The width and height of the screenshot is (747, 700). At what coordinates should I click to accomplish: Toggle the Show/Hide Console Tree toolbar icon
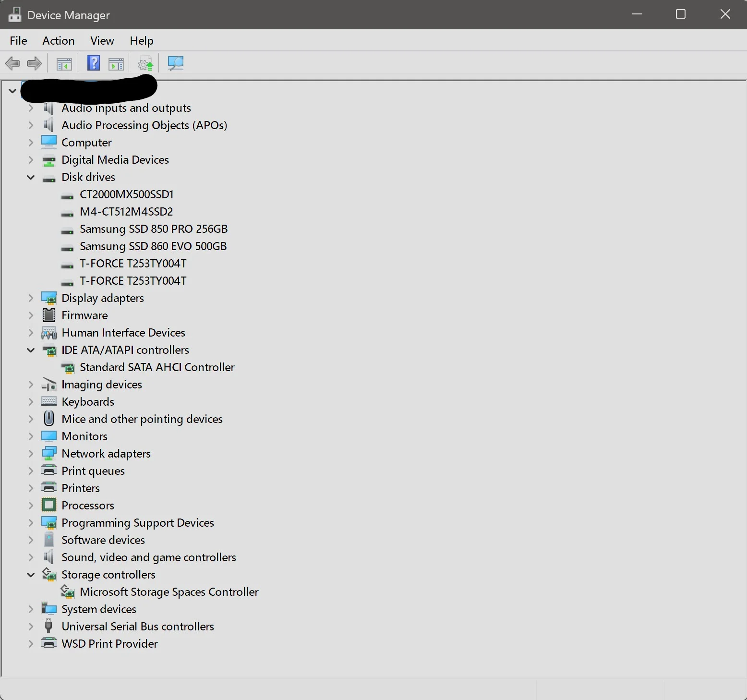[64, 63]
